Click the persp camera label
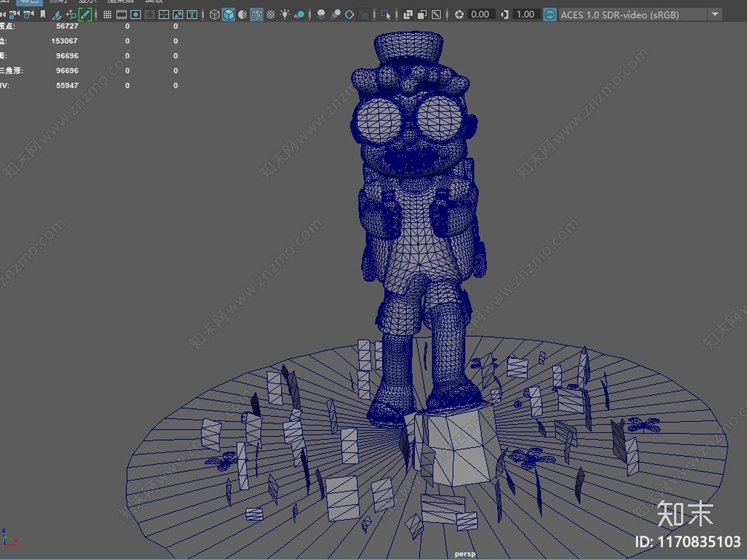 465,553
